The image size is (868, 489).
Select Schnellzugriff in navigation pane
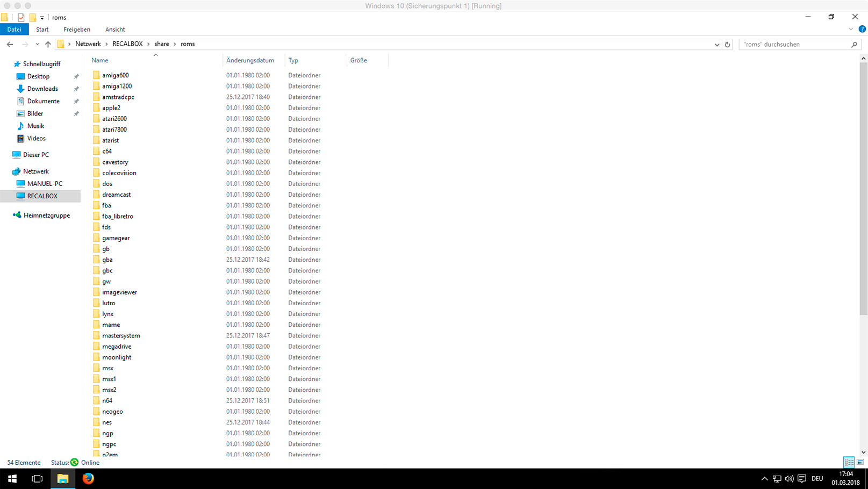[x=41, y=64]
